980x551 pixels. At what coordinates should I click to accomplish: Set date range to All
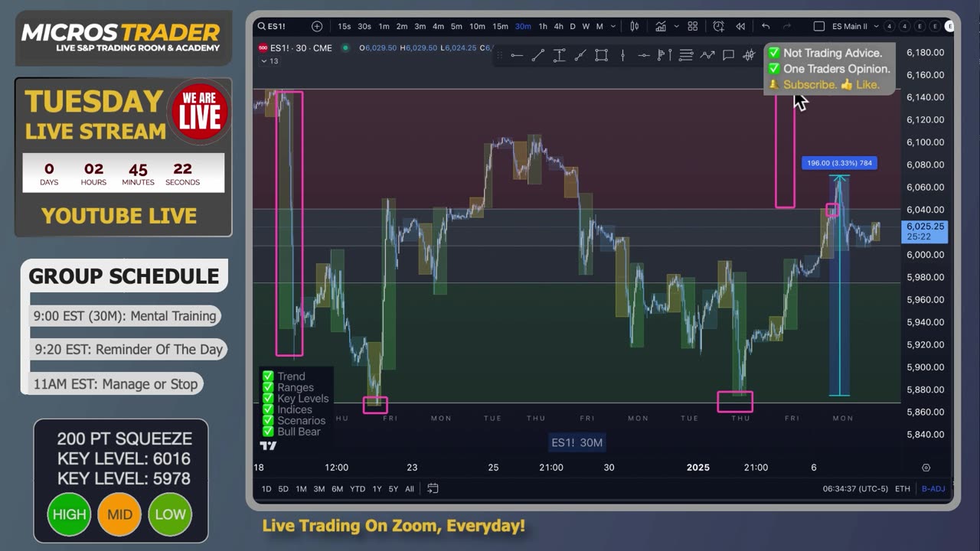(x=410, y=488)
